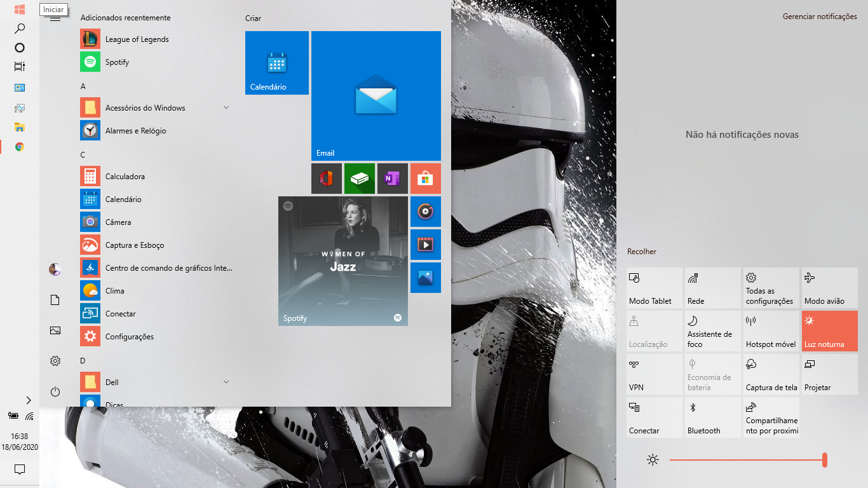The height and width of the screenshot is (488, 868).
Task: Enable Modo avião quick action
Action: [x=829, y=288]
